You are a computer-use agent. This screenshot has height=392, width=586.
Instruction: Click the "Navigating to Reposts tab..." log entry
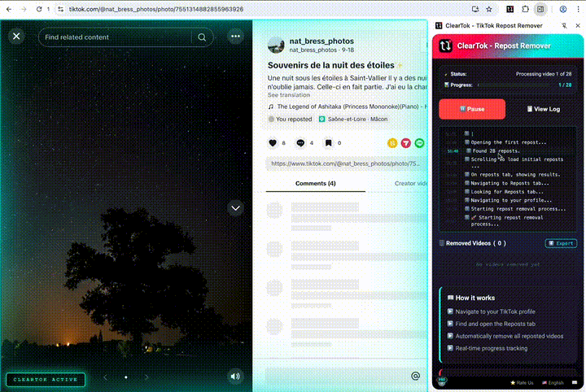tap(509, 183)
